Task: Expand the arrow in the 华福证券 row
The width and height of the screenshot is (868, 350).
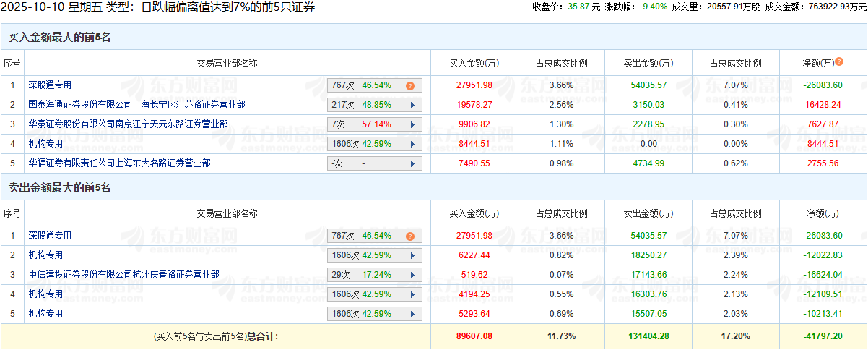Action: coord(412,163)
